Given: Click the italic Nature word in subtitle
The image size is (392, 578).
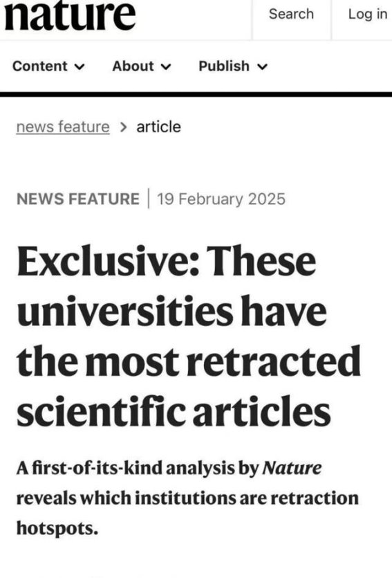Looking at the screenshot, I should coord(292,468).
